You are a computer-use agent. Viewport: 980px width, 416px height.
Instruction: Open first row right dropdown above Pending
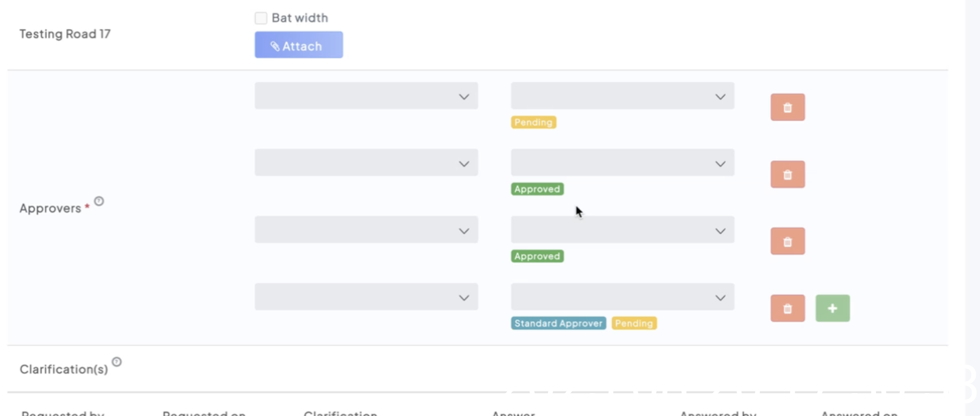(x=622, y=96)
